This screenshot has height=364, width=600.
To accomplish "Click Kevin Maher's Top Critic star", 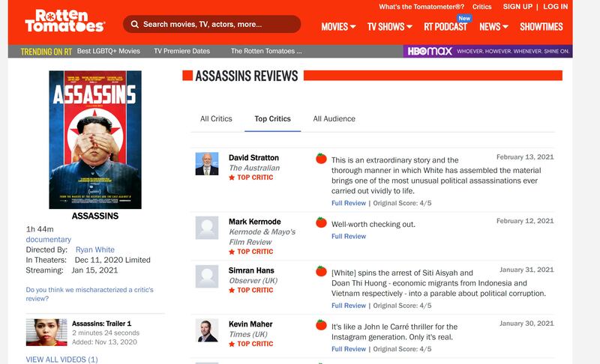I will [232, 344].
